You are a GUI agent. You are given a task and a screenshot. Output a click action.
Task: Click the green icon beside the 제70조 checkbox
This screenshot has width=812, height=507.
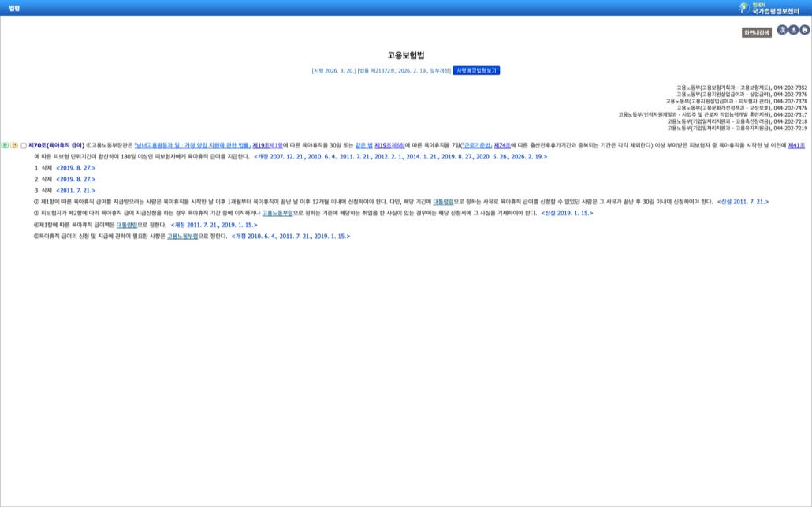(x=5, y=146)
